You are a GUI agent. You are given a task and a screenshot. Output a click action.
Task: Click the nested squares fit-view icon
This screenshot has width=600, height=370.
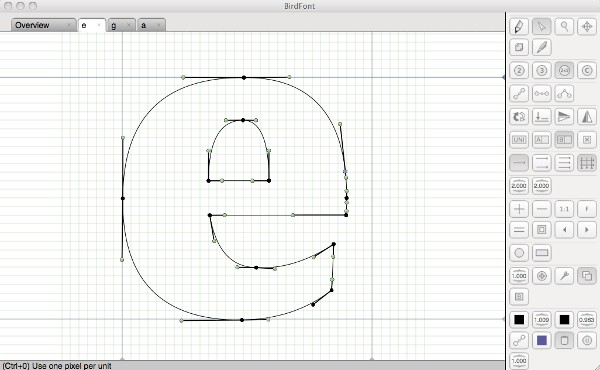click(x=541, y=230)
